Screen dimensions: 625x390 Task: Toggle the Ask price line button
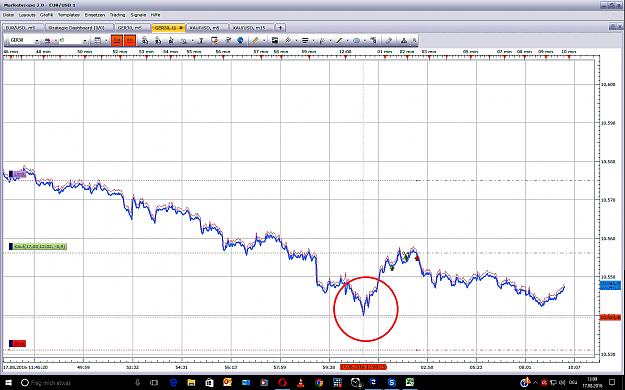click(130, 40)
